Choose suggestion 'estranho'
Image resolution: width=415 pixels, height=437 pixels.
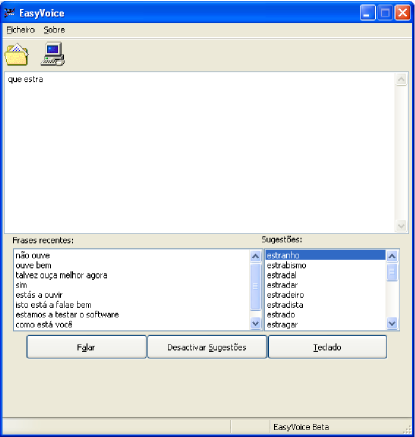click(x=325, y=256)
